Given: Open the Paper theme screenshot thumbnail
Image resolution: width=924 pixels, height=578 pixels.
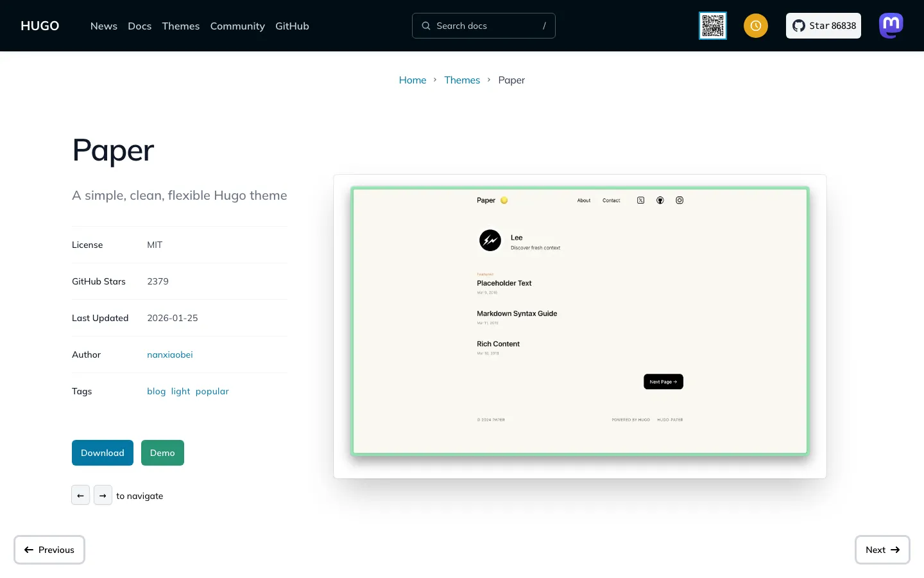Looking at the screenshot, I should [580, 321].
